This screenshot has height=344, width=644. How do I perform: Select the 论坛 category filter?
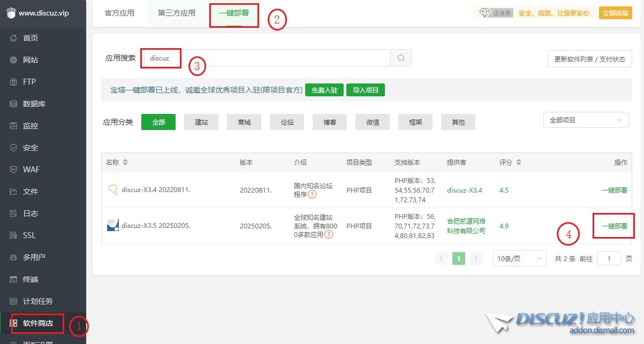pos(287,122)
